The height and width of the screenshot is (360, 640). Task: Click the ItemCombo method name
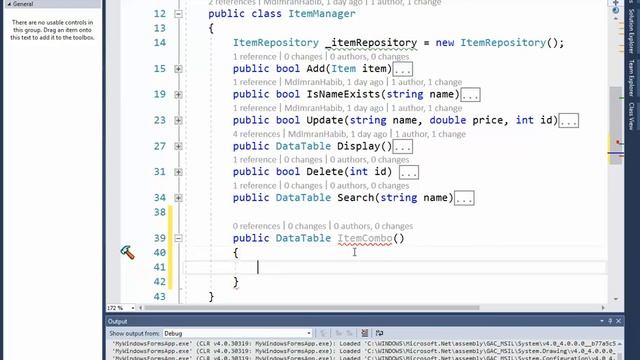click(x=364, y=238)
